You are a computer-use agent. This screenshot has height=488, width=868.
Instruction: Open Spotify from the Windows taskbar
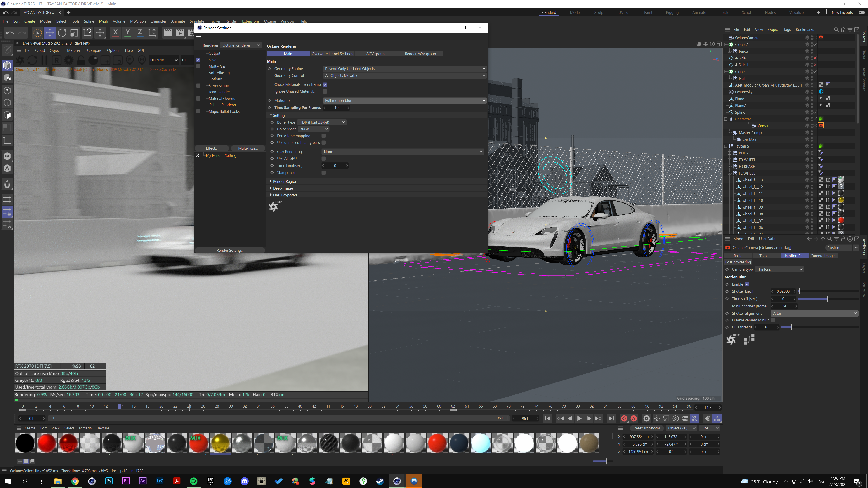(x=194, y=481)
